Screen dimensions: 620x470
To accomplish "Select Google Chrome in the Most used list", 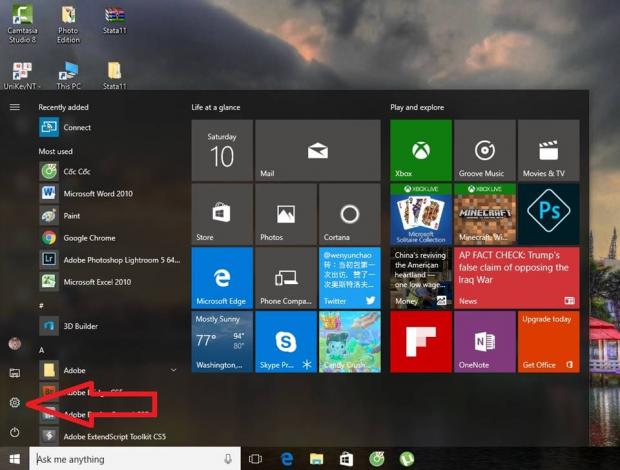I will (89, 238).
